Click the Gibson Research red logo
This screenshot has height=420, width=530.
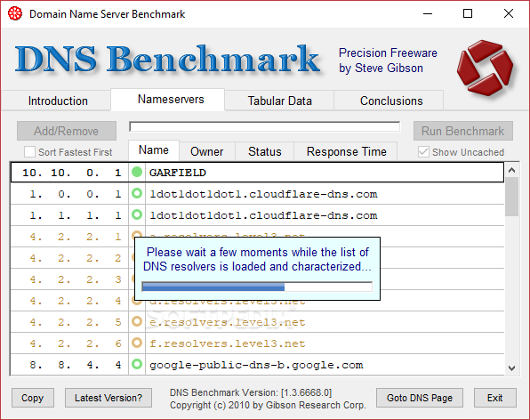click(x=485, y=68)
